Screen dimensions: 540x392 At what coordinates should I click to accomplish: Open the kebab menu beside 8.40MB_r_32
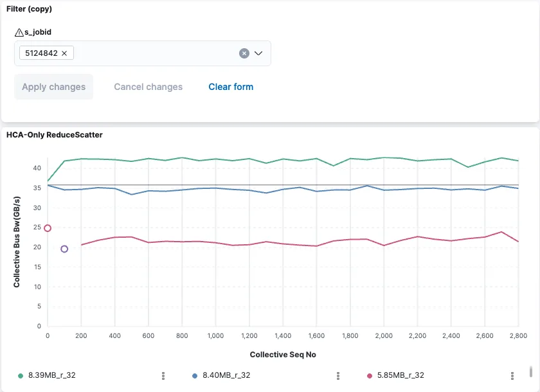point(338,376)
